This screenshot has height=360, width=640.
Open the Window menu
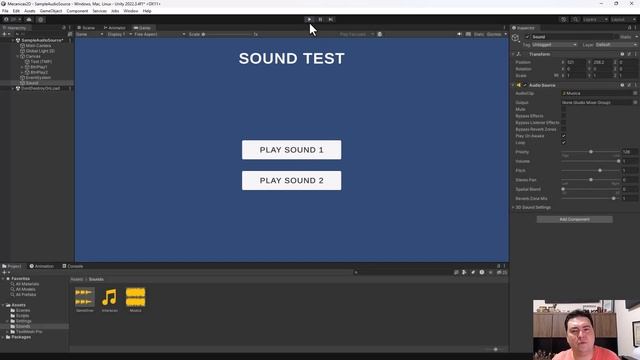[131, 11]
